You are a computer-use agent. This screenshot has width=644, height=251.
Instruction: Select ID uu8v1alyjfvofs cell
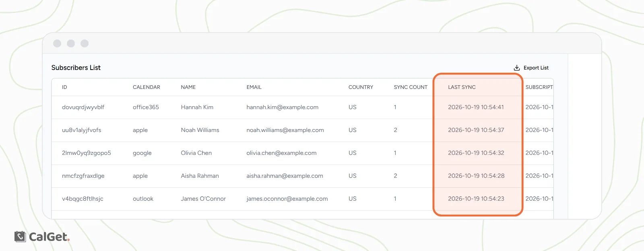click(82, 130)
